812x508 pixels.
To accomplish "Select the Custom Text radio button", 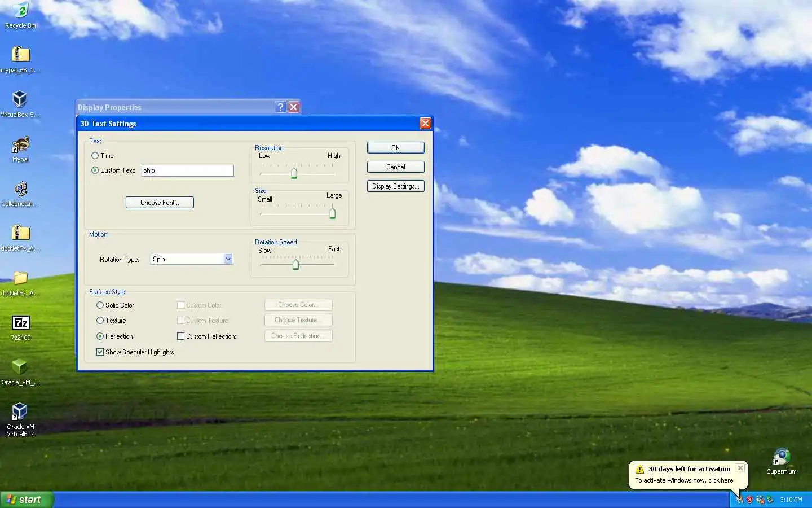I will tap(95, 170).
